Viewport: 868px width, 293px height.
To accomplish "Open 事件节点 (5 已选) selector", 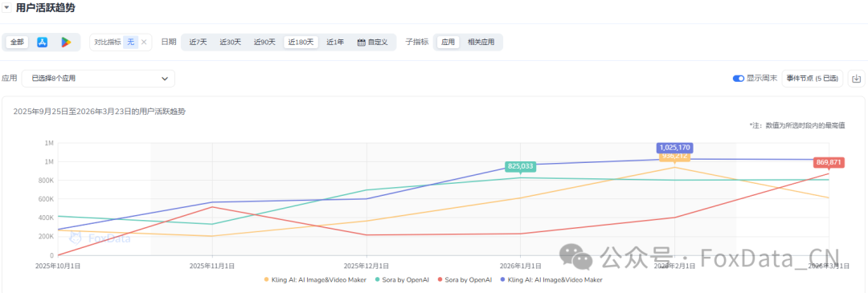I will tap(813, 79).
